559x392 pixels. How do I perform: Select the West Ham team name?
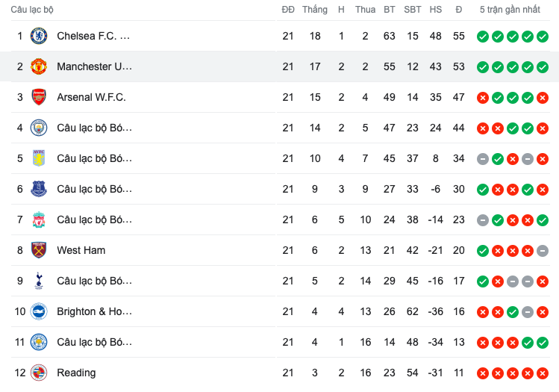[81, 250]
